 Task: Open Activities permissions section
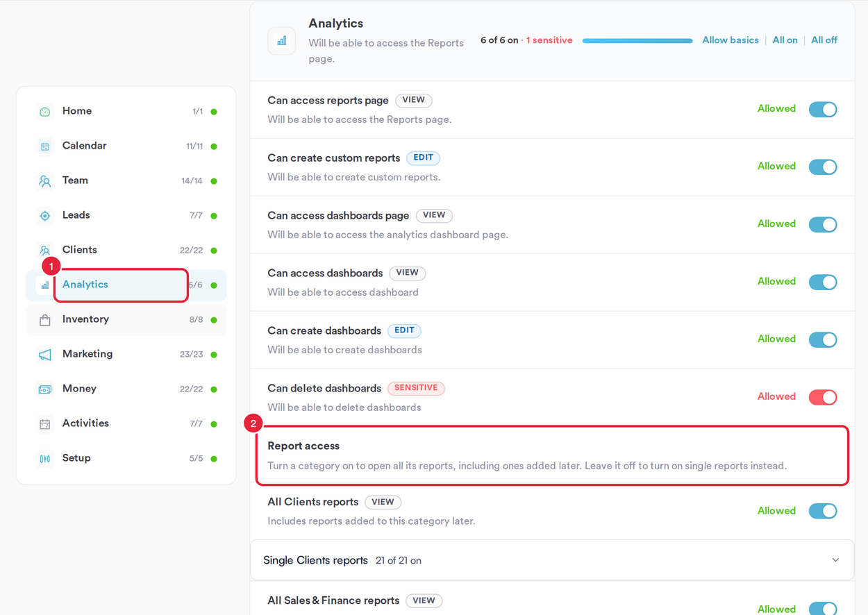[x=126, y=423]
